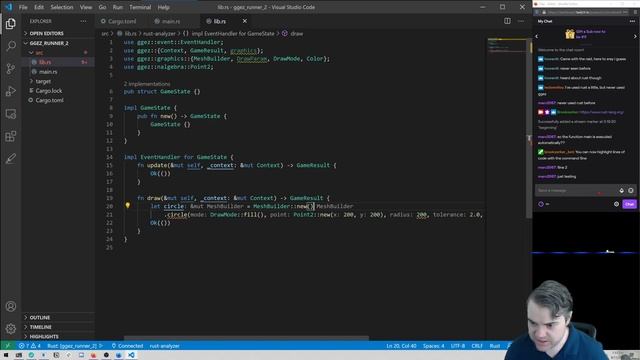The image size is (640, 360).
Task: Select main.rs in the file explorer
Action: pyautogui.click(x=48, y=72)
